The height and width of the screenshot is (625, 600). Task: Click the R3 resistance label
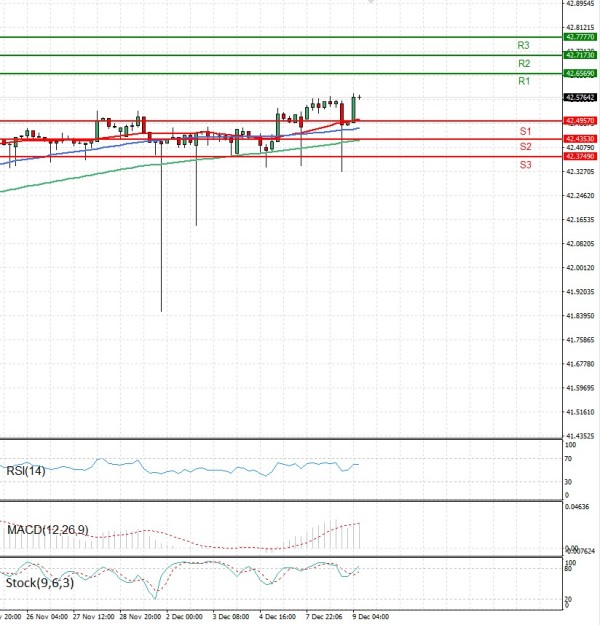point(523,45)
